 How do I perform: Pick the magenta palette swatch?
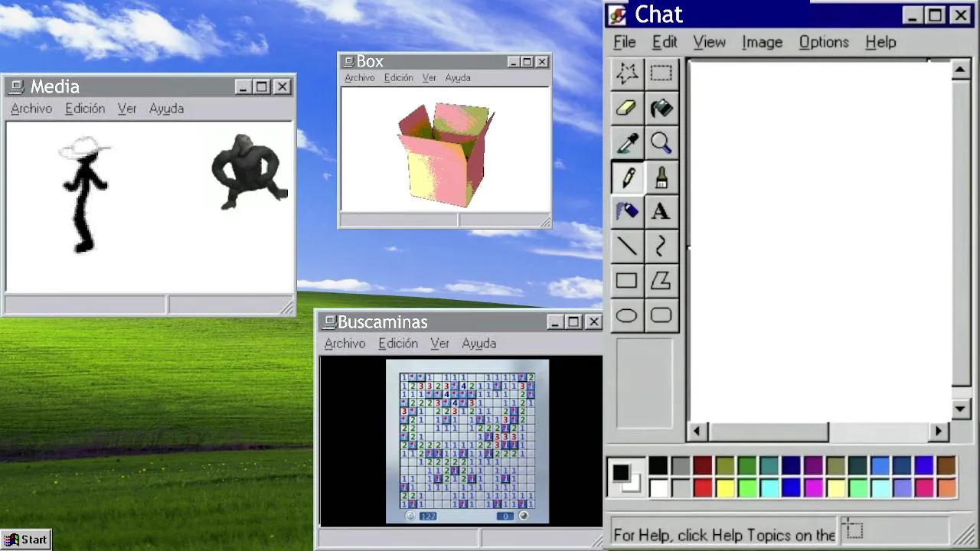[813, 487]
